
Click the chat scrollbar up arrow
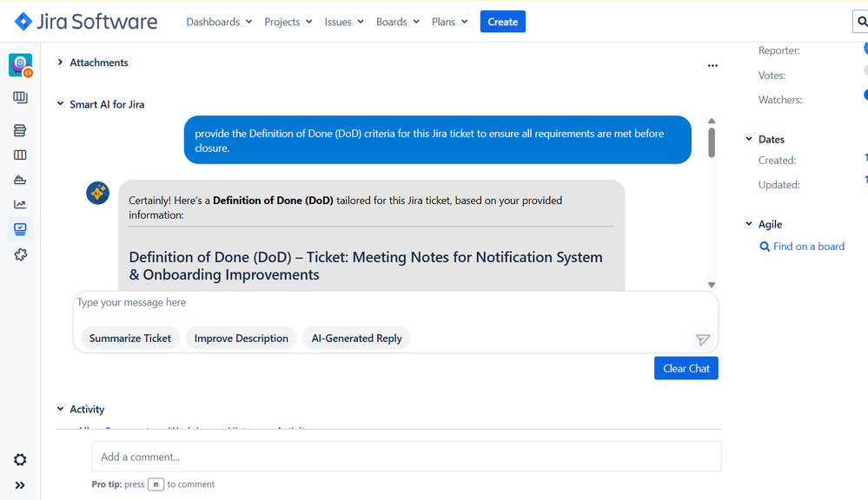(712, 121)
